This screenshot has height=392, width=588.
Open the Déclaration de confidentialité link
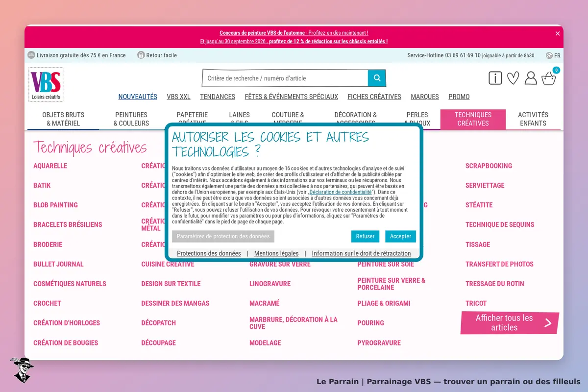(x=341, y=192)
